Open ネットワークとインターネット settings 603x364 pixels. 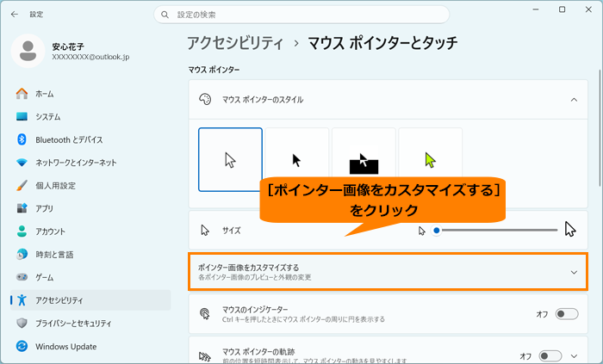(90, 163)
